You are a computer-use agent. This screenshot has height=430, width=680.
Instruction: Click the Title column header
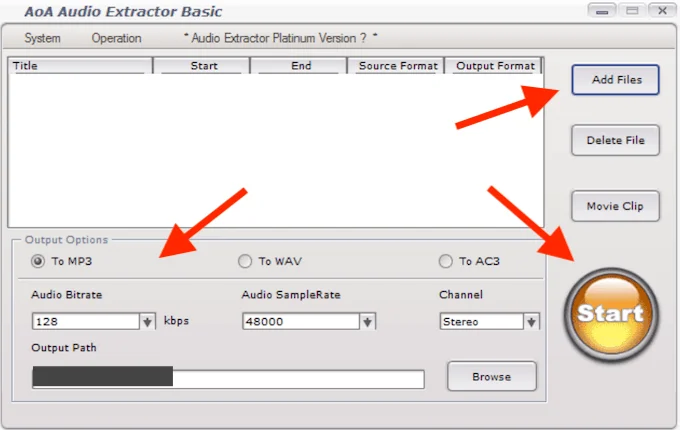coord(80,66)
